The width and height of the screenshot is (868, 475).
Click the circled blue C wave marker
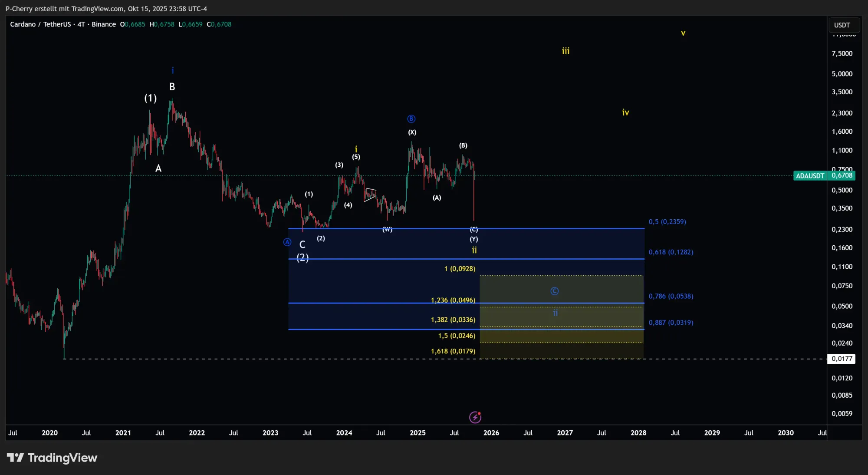(555, 291)
